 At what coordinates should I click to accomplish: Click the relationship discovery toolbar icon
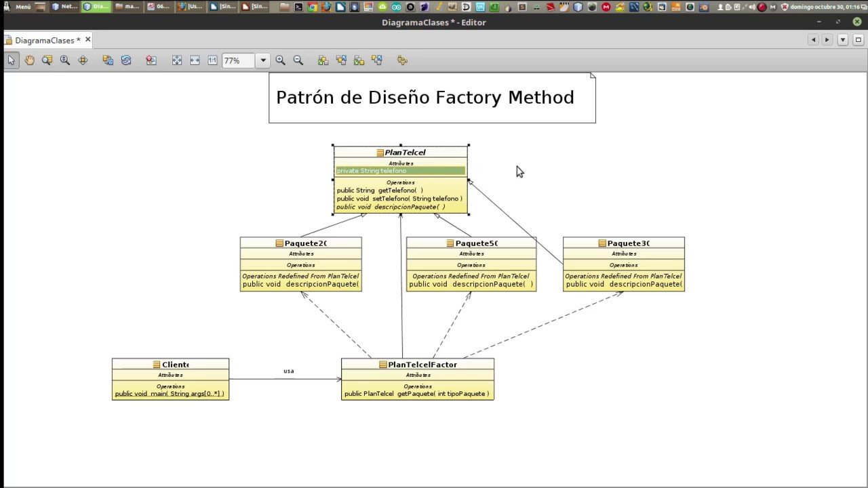point(108,60)
